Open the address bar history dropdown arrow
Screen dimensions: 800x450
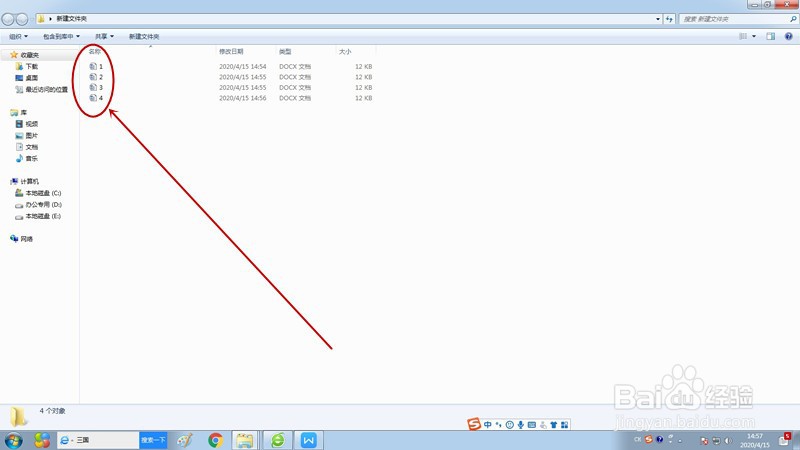(x=658, y=19)
